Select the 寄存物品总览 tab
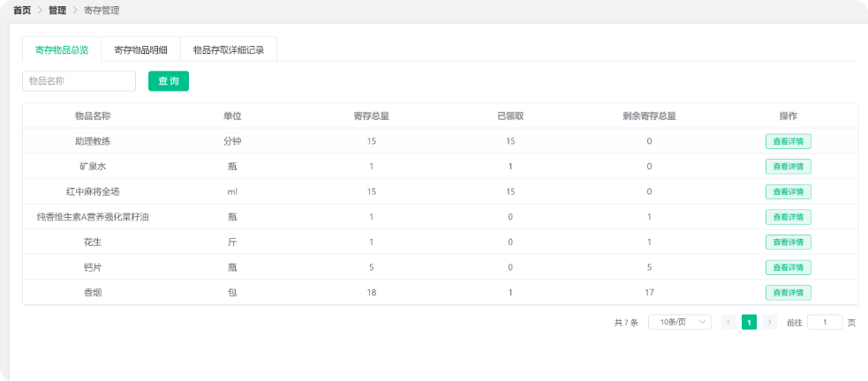The height and width of the screenshot is (381, 868). [62, 49]
